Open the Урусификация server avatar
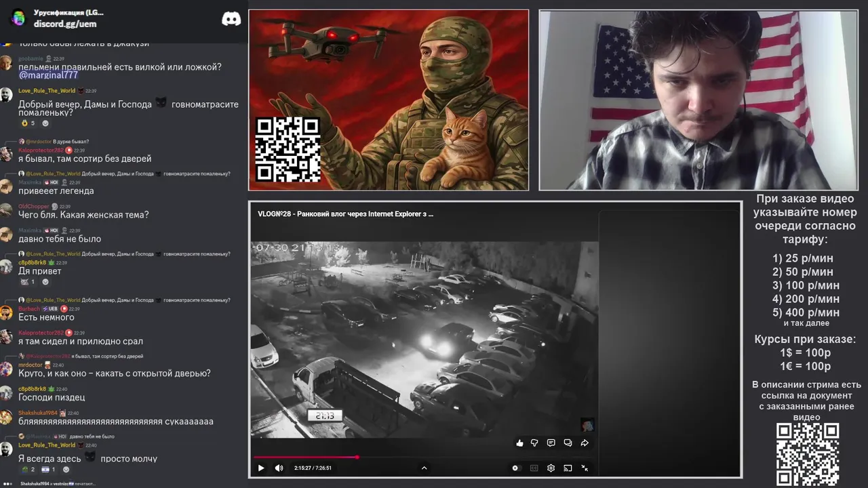Image resolution: width=868 pixels, height=488 pixels. click(x=18, y=18)
